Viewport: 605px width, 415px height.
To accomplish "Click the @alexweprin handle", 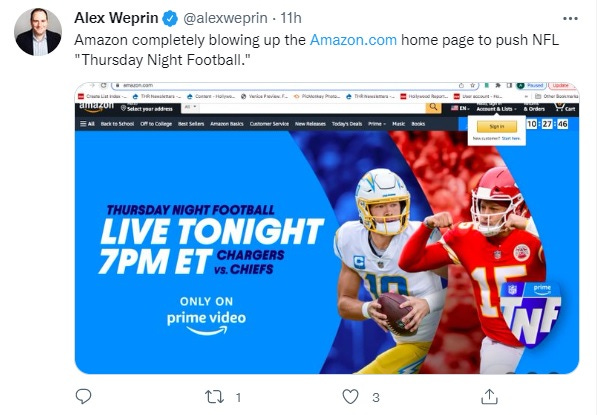I will (x=225, y=18).
